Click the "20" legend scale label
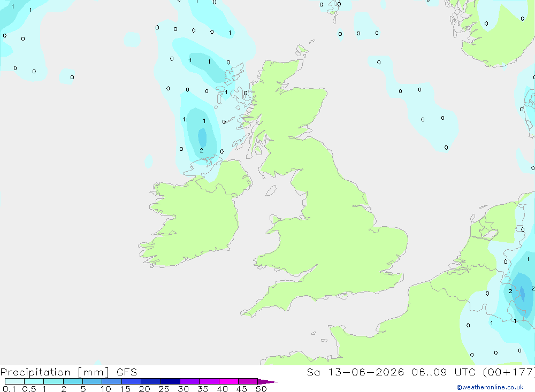 tap(144, 389)
